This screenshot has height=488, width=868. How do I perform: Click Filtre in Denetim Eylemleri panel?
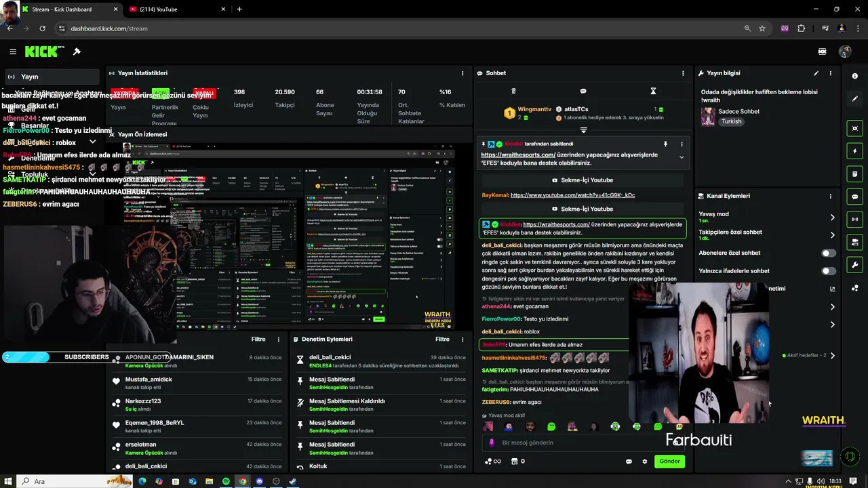[x=442, y=339]
